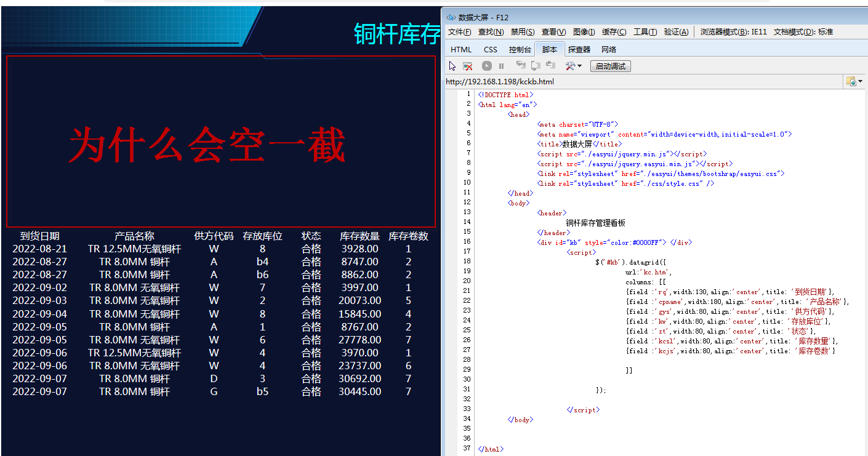The width and height of the screenshot is (868, 456).
Task: Select the 脚本 tab
Action: pyautogui.click(x=550, y=49)
